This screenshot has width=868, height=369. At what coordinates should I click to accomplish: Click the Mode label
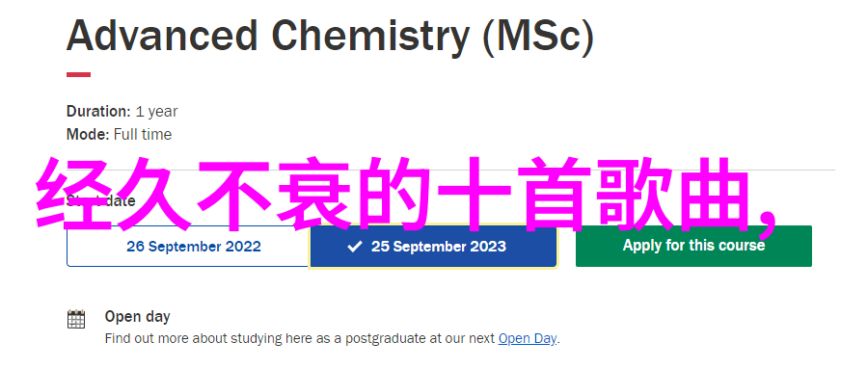point(88,135)
